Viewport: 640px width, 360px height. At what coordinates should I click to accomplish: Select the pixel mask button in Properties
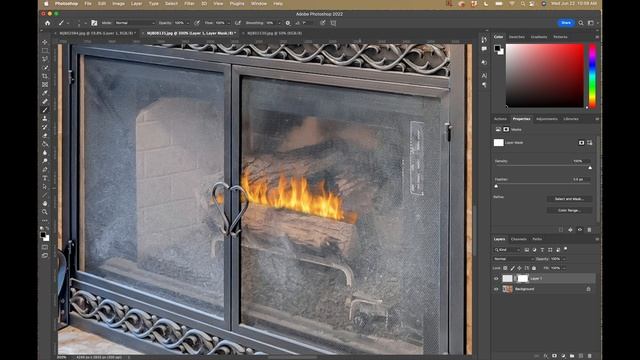(x=581, y=142)
